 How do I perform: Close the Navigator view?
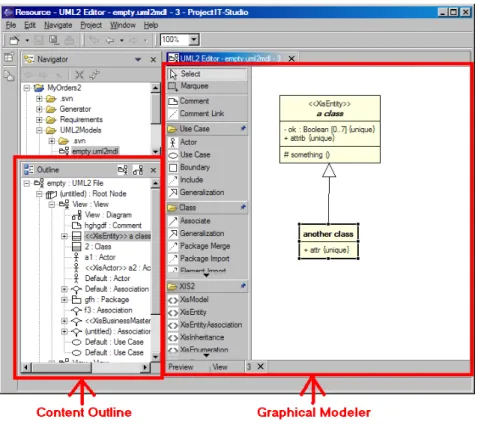153,60
